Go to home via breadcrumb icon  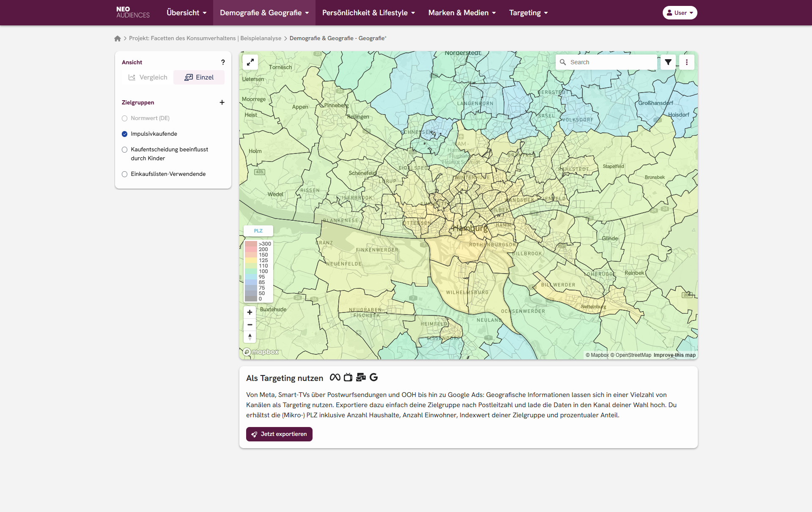tap(118, 38)
